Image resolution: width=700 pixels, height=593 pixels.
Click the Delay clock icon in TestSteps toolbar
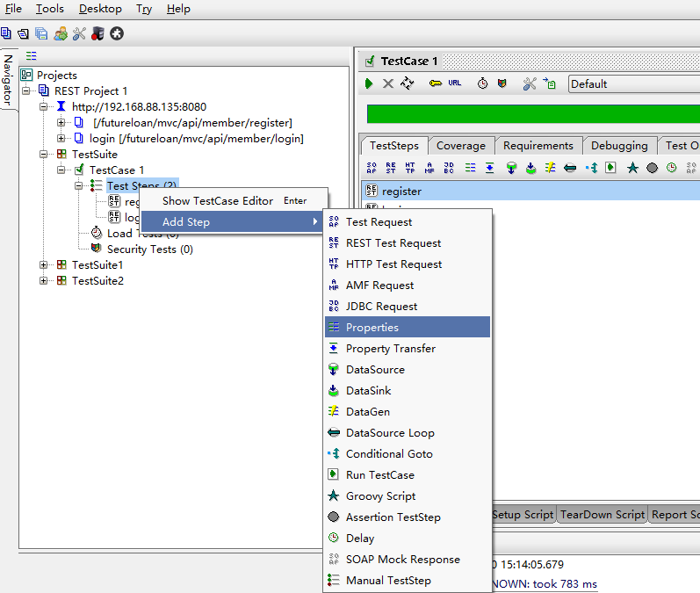671,168
